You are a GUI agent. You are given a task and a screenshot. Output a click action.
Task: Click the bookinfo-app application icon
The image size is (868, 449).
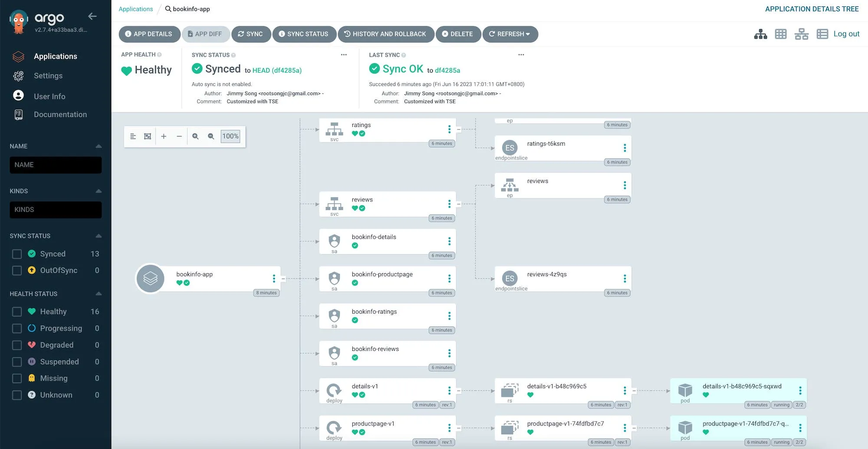tap(150, 279)
